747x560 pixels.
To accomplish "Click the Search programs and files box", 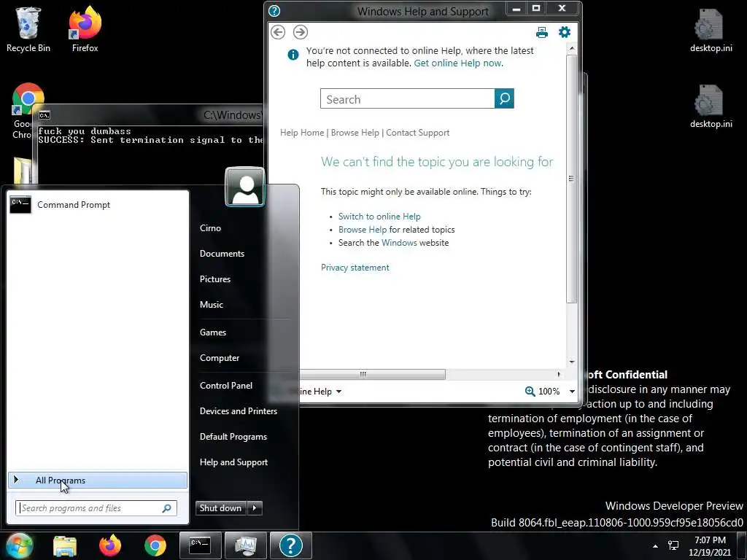I will click(x=96, y=508).
